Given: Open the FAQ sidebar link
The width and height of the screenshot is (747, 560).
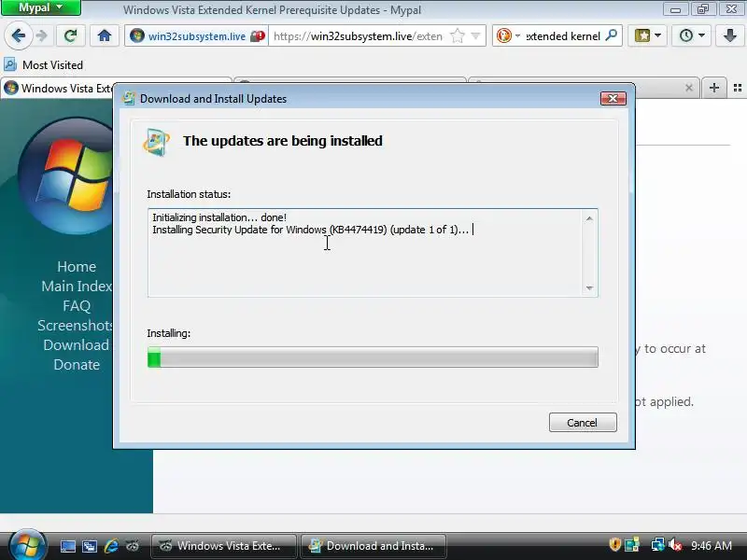Looking at the screenshot, I should [x=77, y=306].
